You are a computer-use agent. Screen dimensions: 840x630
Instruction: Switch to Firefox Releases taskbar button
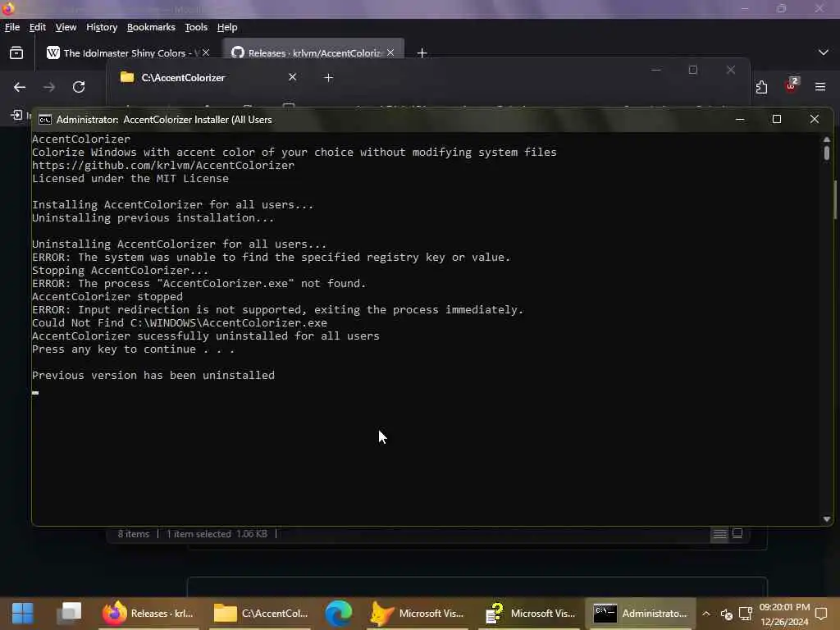coord(149,613)
